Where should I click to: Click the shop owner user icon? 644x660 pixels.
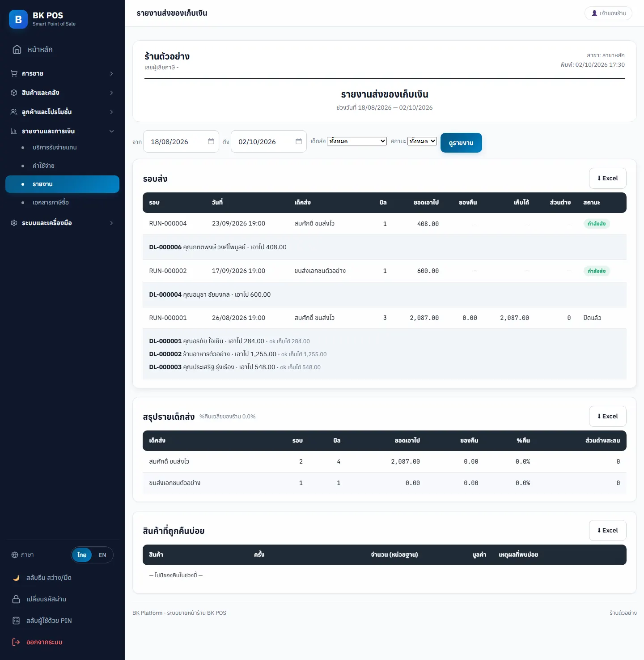pyautogui.click(x=594, y=13)
